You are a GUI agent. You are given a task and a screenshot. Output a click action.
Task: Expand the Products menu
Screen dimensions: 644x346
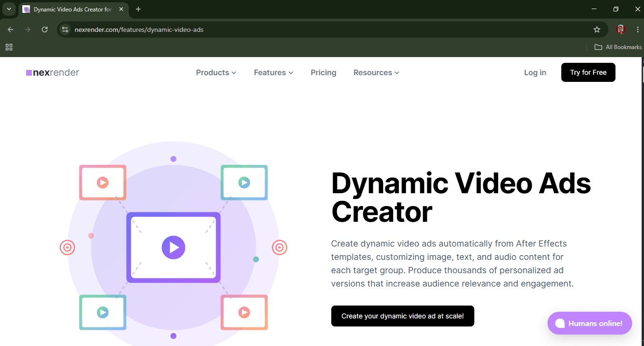tap(216, 72)
